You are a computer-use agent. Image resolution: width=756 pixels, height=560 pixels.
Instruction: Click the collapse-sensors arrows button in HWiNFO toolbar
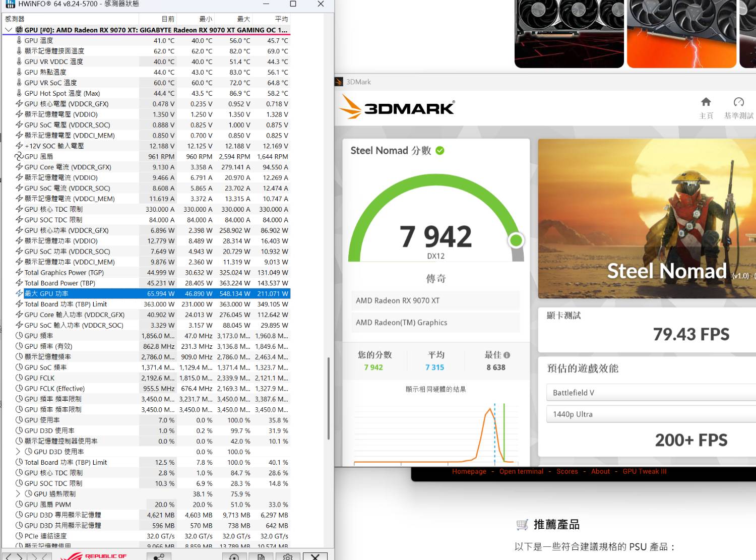point(39,556)
